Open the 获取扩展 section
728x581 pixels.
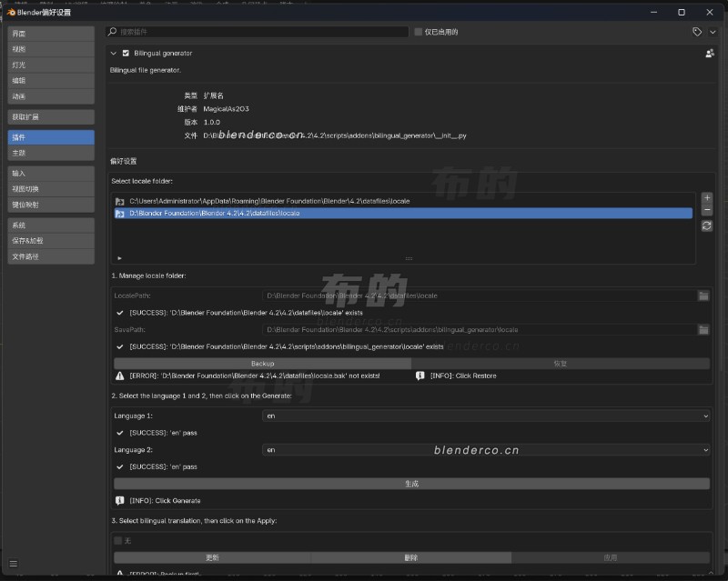point(51,117)
